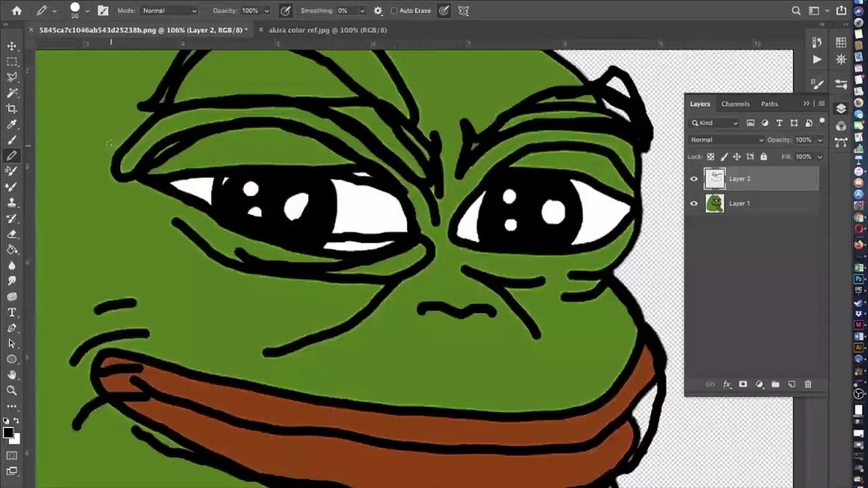Image resolution: width=868 pixels, height=488 pixels.
Task: Click the foreground color swatch
Action: [x=8, y=433]
